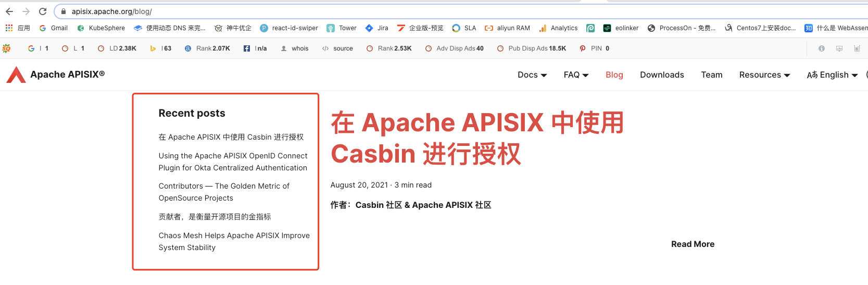The height and width of the screenshot is (285, 868).
Task: Click the SEOquake logo in the toolbar
Action: click(x=6, y=48)
